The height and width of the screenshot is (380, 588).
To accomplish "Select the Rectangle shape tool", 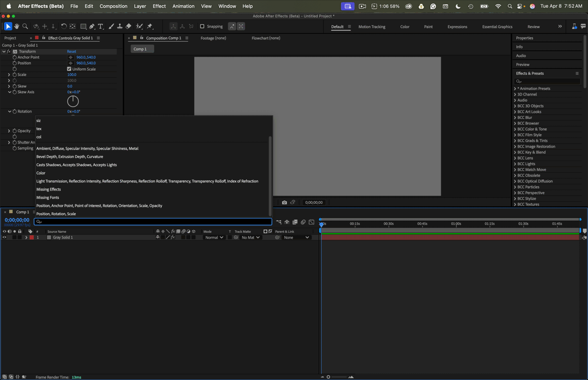I will click(x=83, y=26).
